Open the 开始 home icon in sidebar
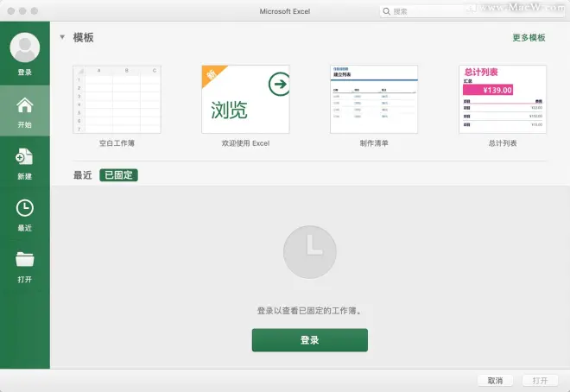Image resolution: width=570 pixels, height=392 pixels. pyautogui.click(x=25, y=105)
